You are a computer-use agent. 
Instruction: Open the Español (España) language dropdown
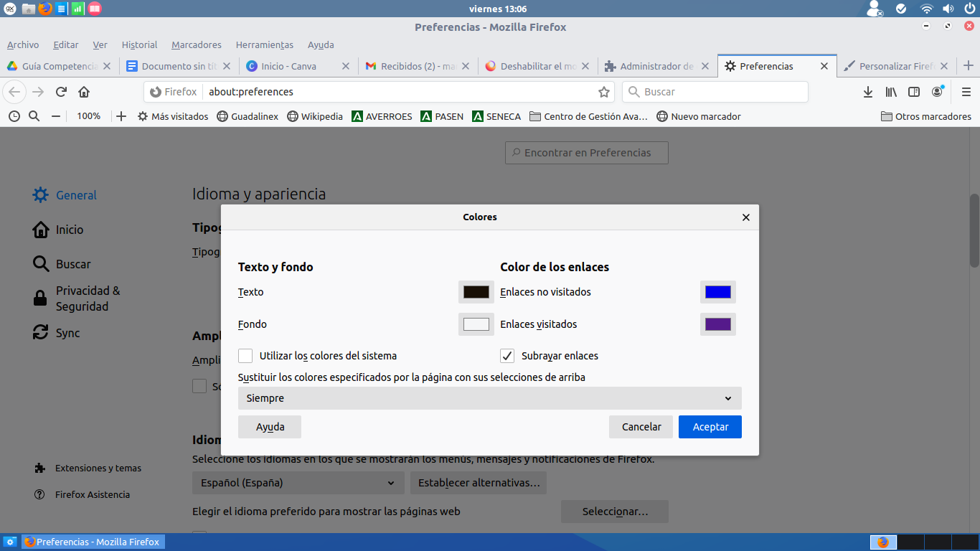[298, 483]
